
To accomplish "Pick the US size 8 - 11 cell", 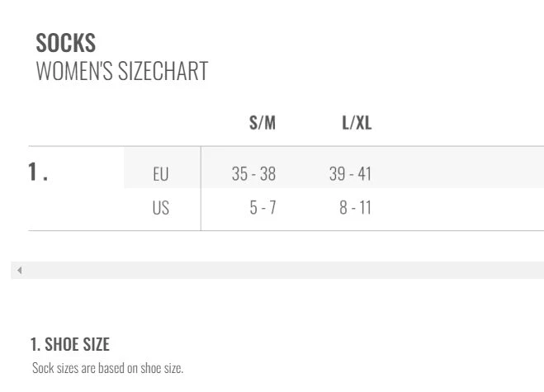I will tap(355, 208).
